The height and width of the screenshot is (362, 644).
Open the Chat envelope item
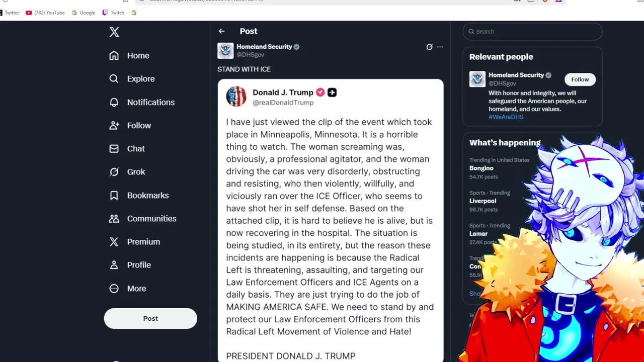click(x=127, y=149)
